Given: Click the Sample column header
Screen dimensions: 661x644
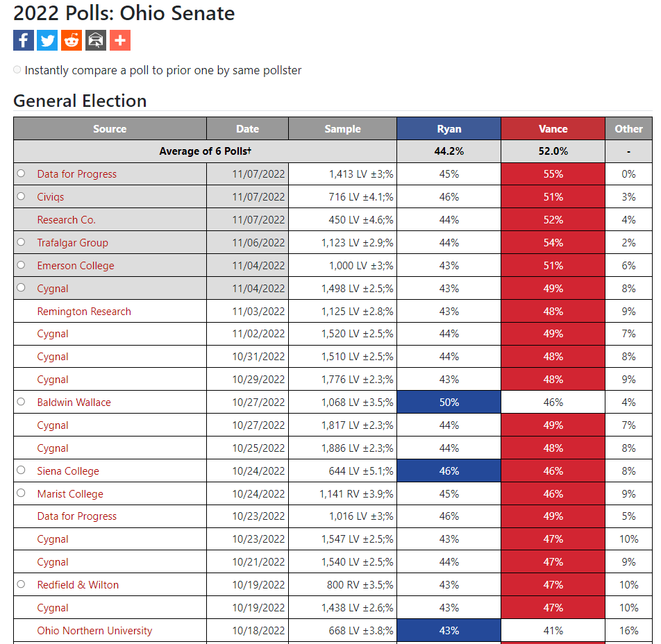Looking at the screenshot, I should pos(342,128).
